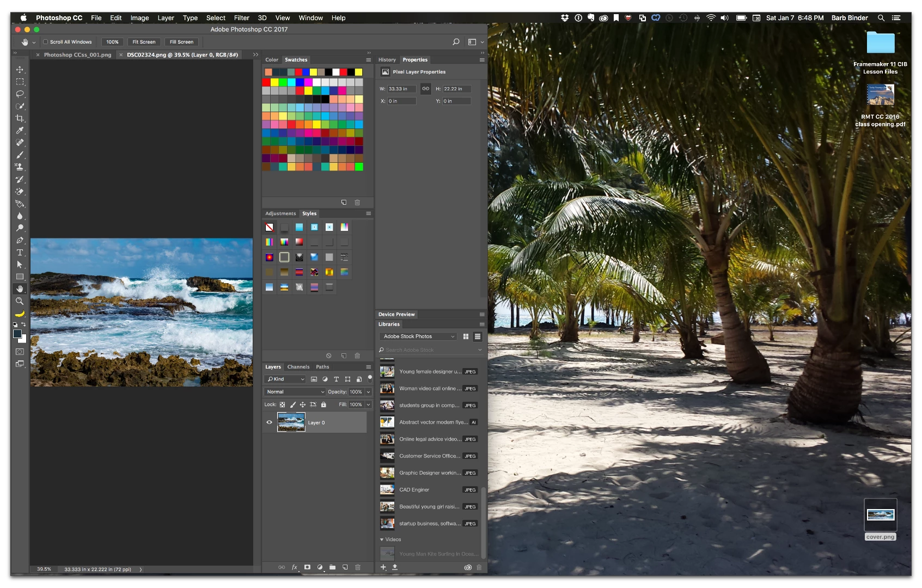
Task: Select the Brush tool
Action: (x=20, y=155)
